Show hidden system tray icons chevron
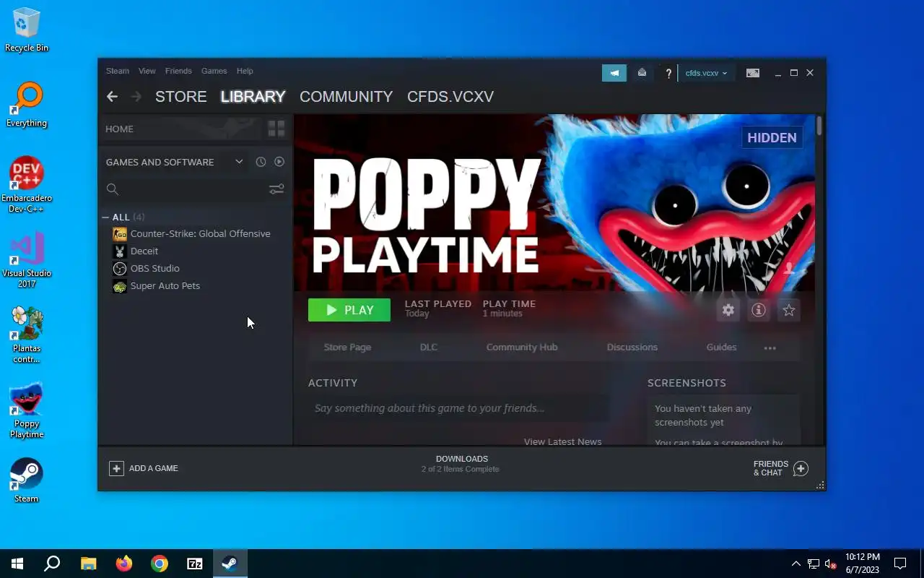The image size is (924, 578). [x=796, y=564]
